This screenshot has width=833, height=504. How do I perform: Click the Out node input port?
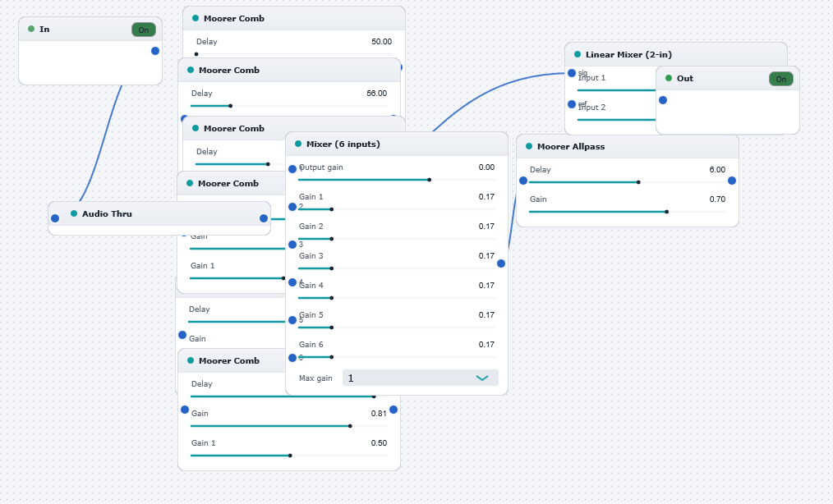pyautogui.click(x=663, y=100)
